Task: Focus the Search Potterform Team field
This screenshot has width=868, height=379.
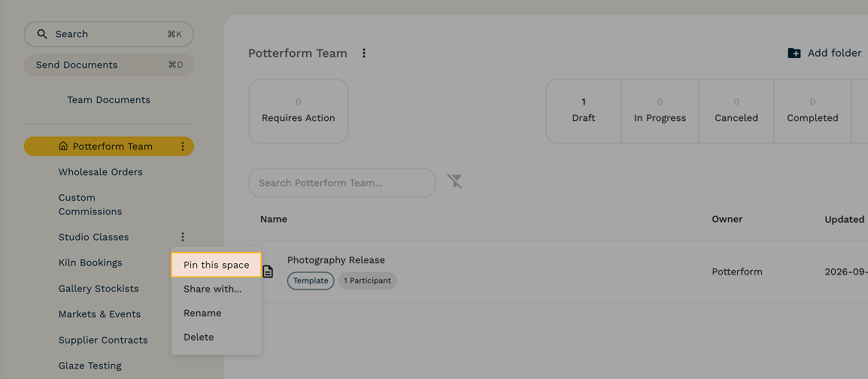Action: click(x=342, y=183)
